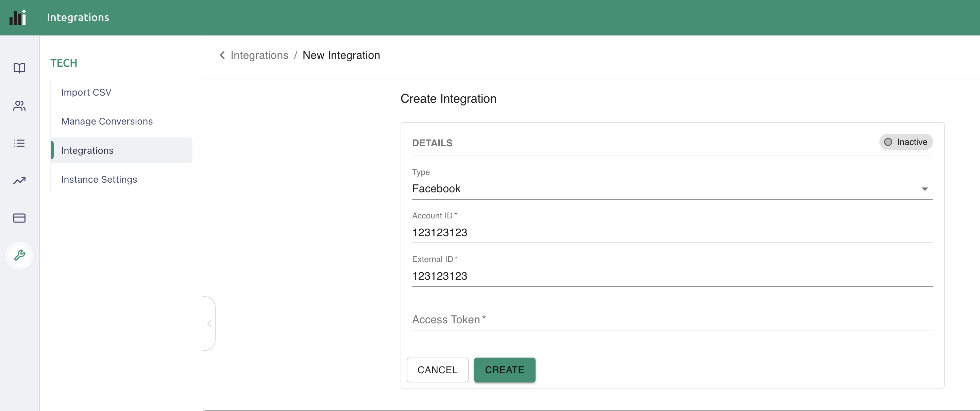Open the trending chart icon section
This screenshot has height=411, width=980.
pos(19,180)
